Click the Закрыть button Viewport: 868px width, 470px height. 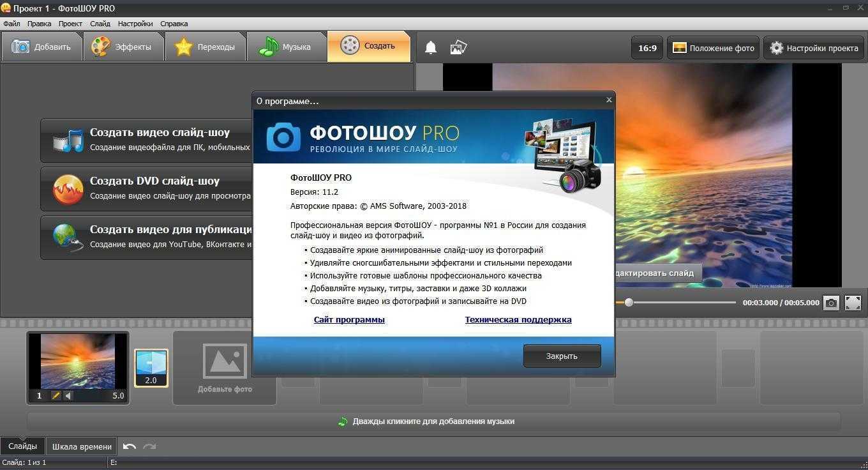pyautogui.click(x=562, y=356)
